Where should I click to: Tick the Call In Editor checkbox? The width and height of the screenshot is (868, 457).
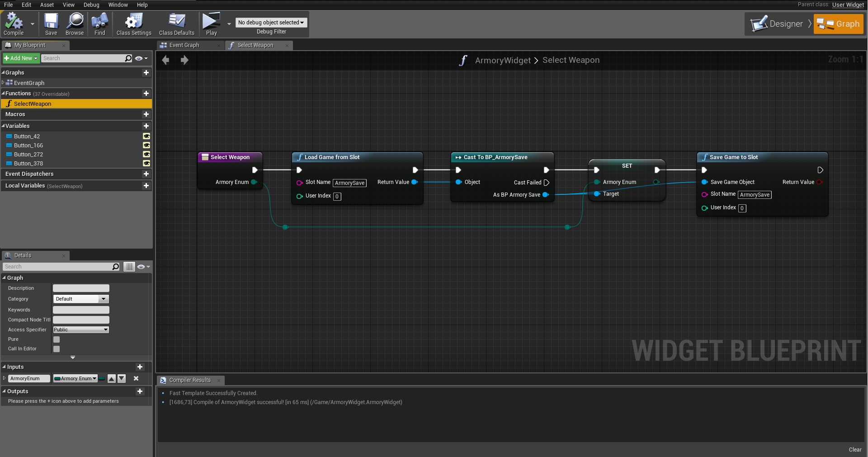click(57, 349)
